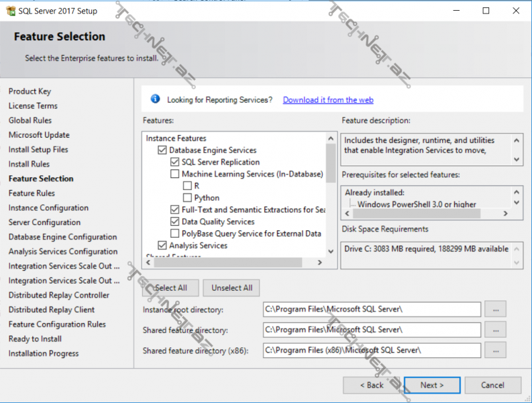The width and height of the screenshot is (532, 403).
Task: Check PolyBase Query Service checkbox
Action: 175,234
